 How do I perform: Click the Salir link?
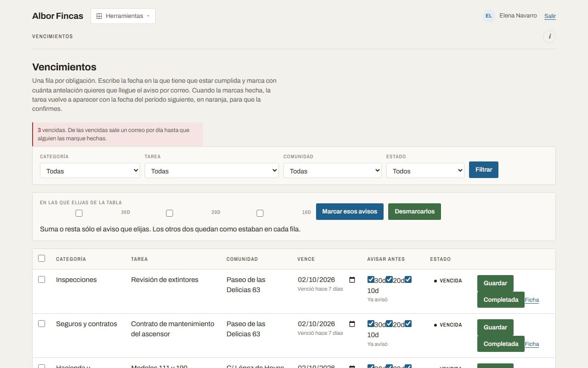coord(550,16)
